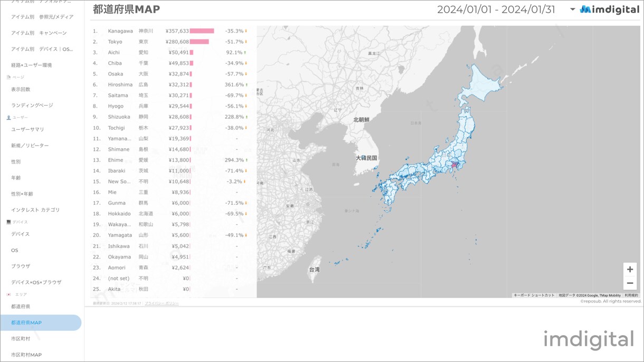Click the Hiroshima 361.6% change value
This screenshot has height=362, width=644.
coord(234,85)
